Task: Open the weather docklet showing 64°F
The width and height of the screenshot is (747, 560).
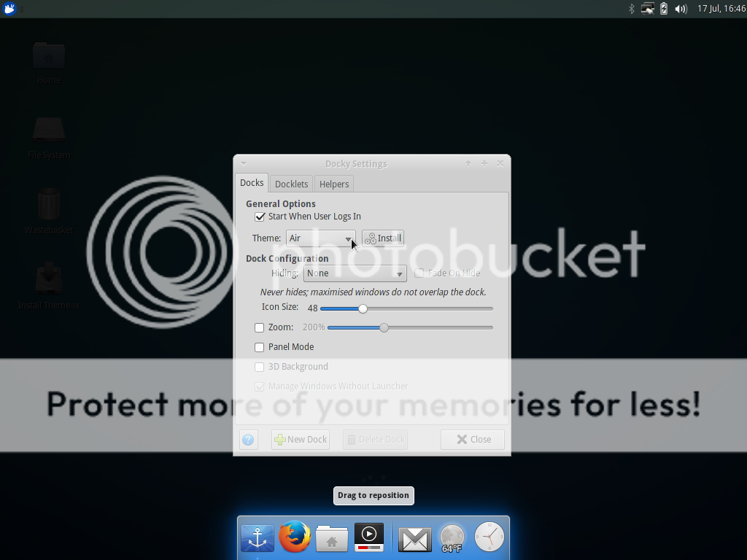Action: (x=452, y=538)
